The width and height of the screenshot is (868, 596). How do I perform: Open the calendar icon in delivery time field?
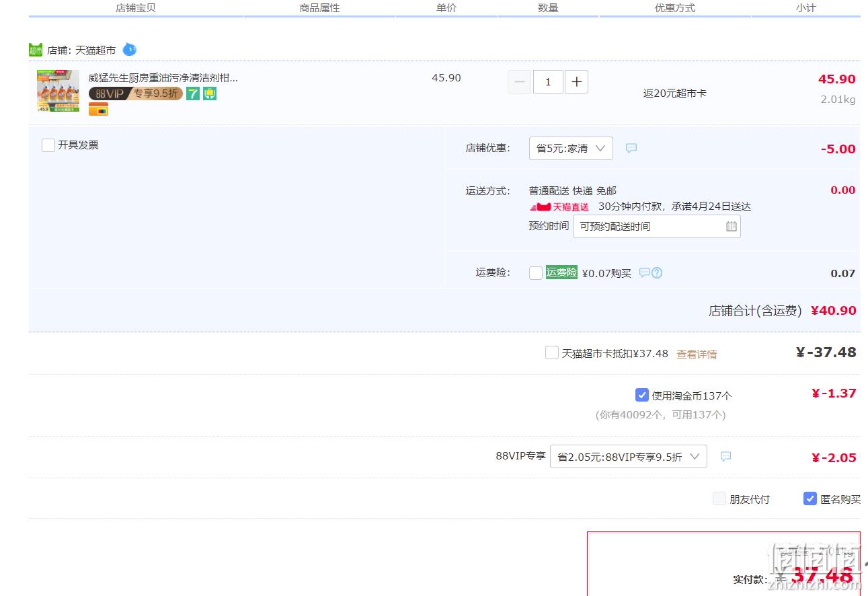coord(732,227)
